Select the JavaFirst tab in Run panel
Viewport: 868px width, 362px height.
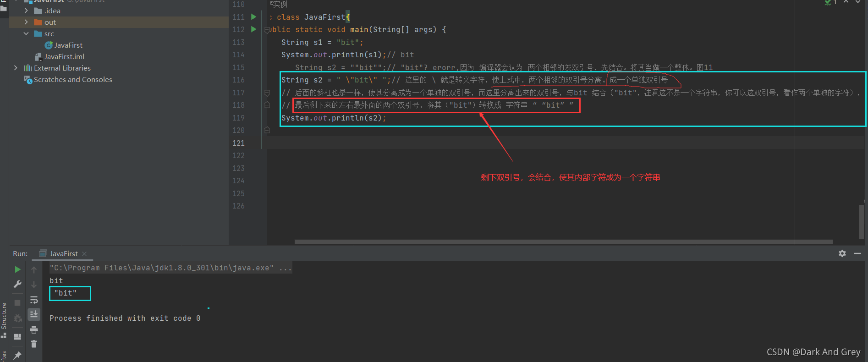pos(64,253)
